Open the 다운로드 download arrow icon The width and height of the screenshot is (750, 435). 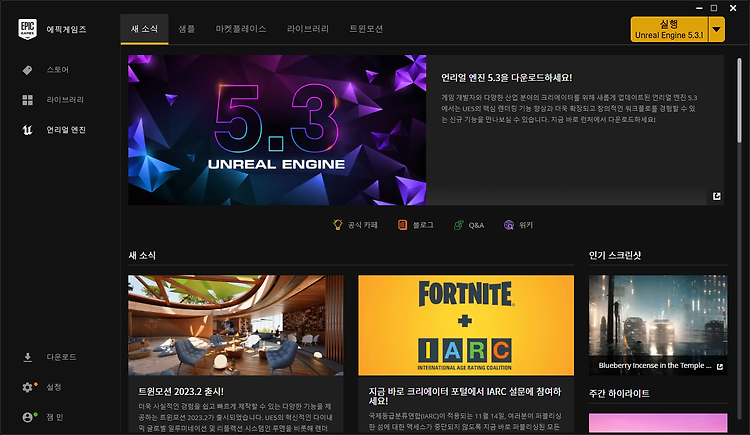[x=27, y=357]
